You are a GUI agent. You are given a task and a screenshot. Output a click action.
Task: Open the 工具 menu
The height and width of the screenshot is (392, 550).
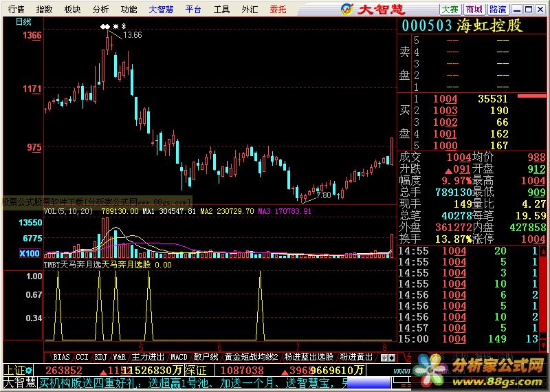221,10
